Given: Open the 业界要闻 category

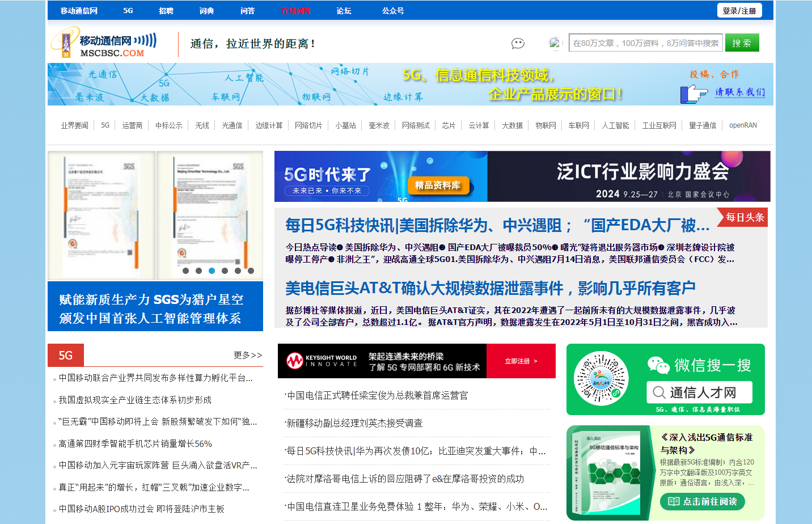Looking at the screenshot, I should point(74,125).
